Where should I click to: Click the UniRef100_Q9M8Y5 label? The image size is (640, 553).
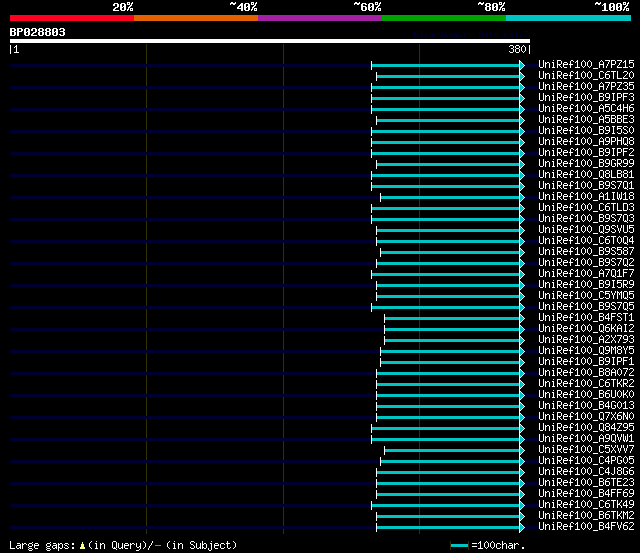tap(586, 351)
